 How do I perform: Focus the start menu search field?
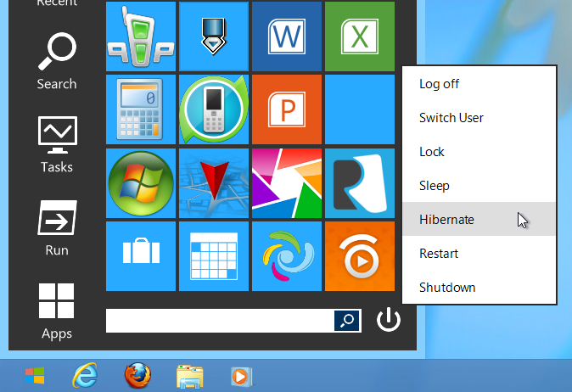coord(220,321)
